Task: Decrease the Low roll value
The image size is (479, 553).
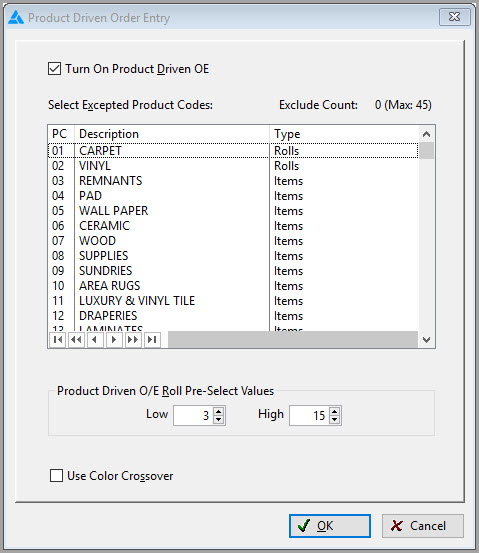Action: pyautogui.click(x=219, y=419)
